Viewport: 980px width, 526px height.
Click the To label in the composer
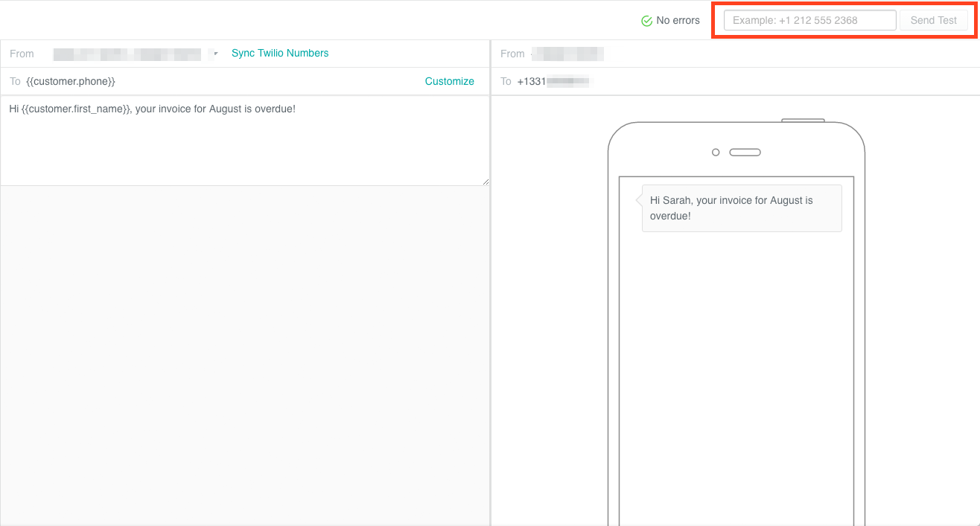coord(14,81)
